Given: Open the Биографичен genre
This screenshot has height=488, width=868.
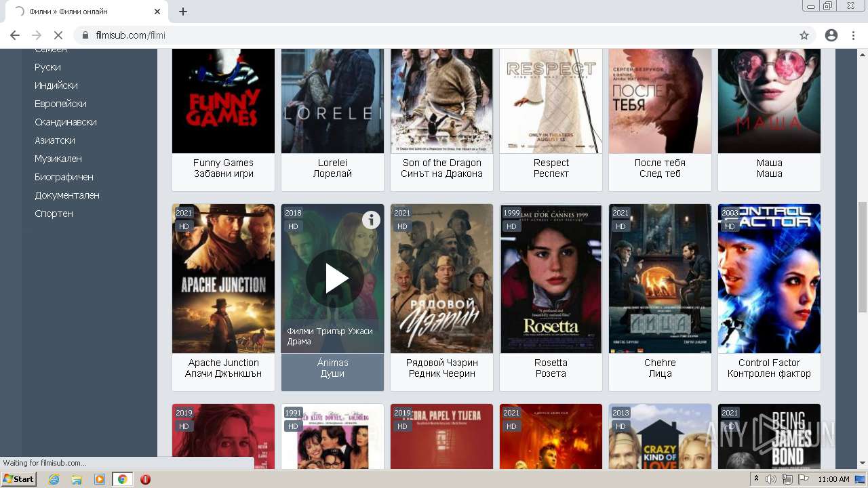Looking at the screenshot, I should (64, 177).
